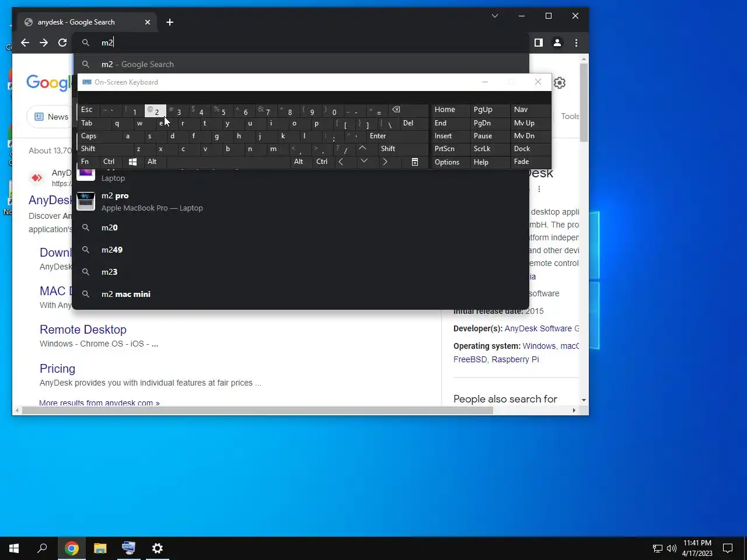Toggle Fn key on On-Screen Keyboard
This screenshot has height=560, width=747.
[x=88, y=162]
